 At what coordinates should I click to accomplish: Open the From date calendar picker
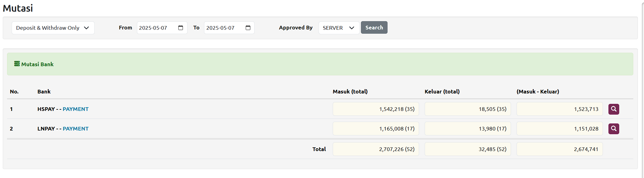pyautogui.click(x=180, y=28)
